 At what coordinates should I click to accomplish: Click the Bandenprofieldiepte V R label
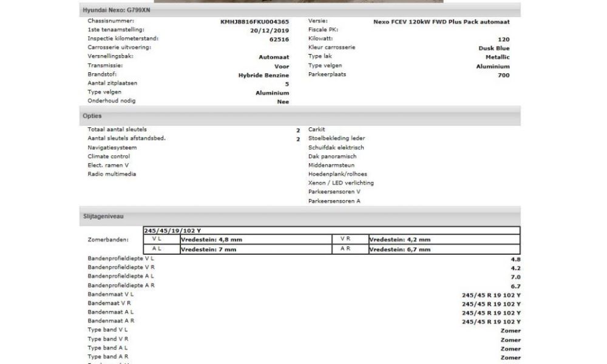(x=121, y=267)
